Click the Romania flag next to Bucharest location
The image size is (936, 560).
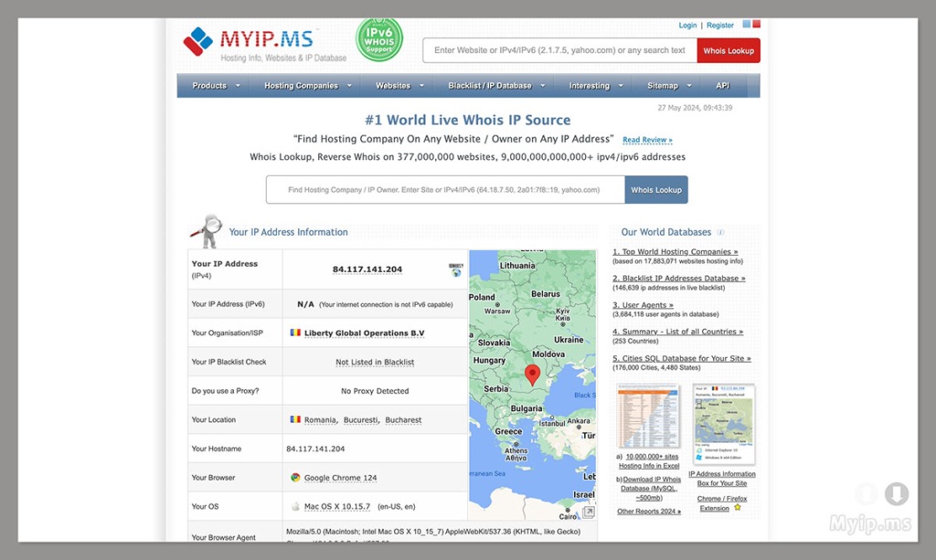294,419
